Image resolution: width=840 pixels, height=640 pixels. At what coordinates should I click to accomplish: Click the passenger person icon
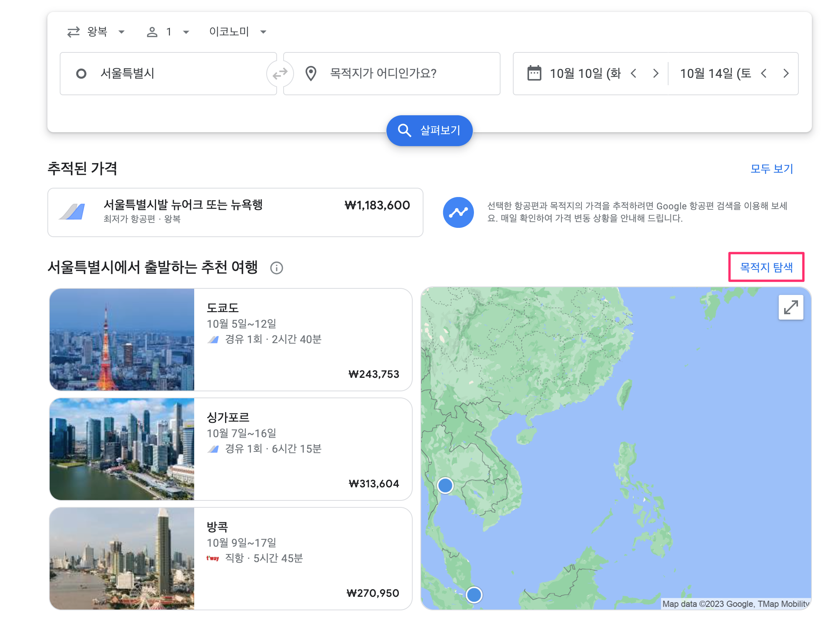pos(152,32)
